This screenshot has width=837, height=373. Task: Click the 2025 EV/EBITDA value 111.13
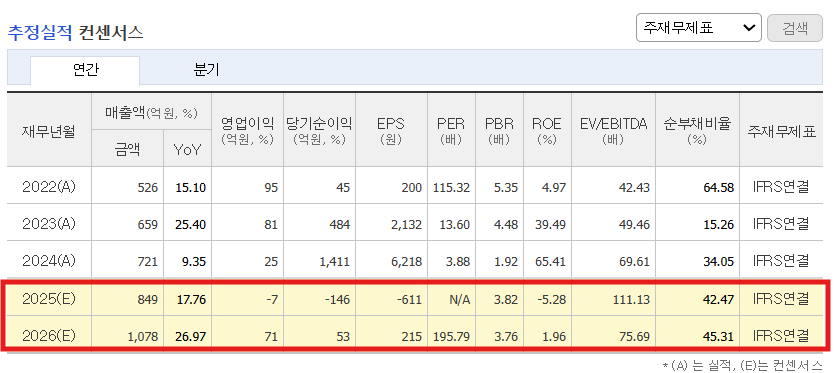tap(631, 300)
